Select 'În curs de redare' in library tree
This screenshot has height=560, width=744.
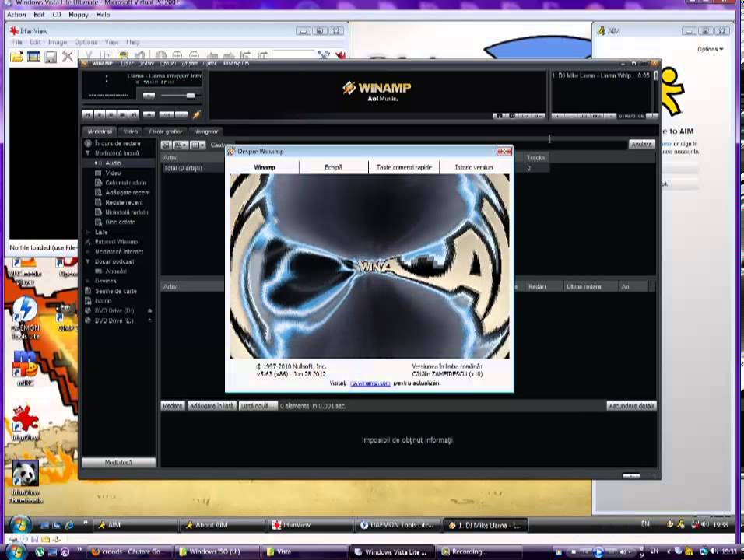118,143
